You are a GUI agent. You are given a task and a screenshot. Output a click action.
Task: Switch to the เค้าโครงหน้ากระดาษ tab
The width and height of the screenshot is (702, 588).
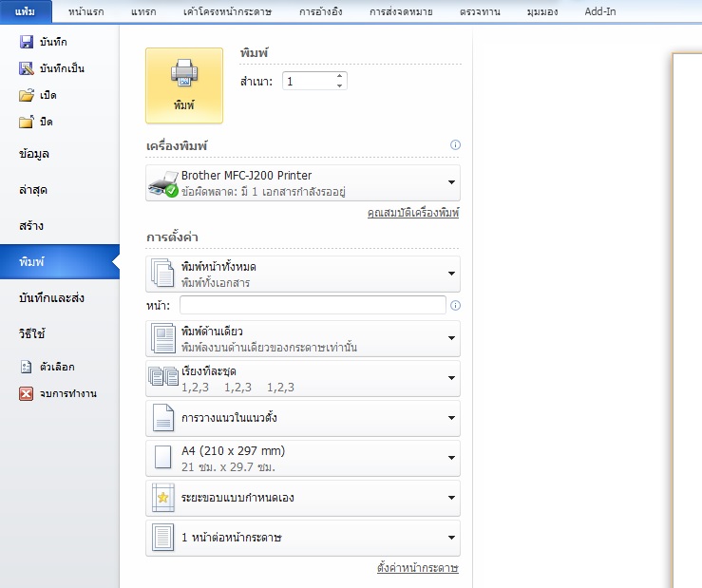[227, 11]
